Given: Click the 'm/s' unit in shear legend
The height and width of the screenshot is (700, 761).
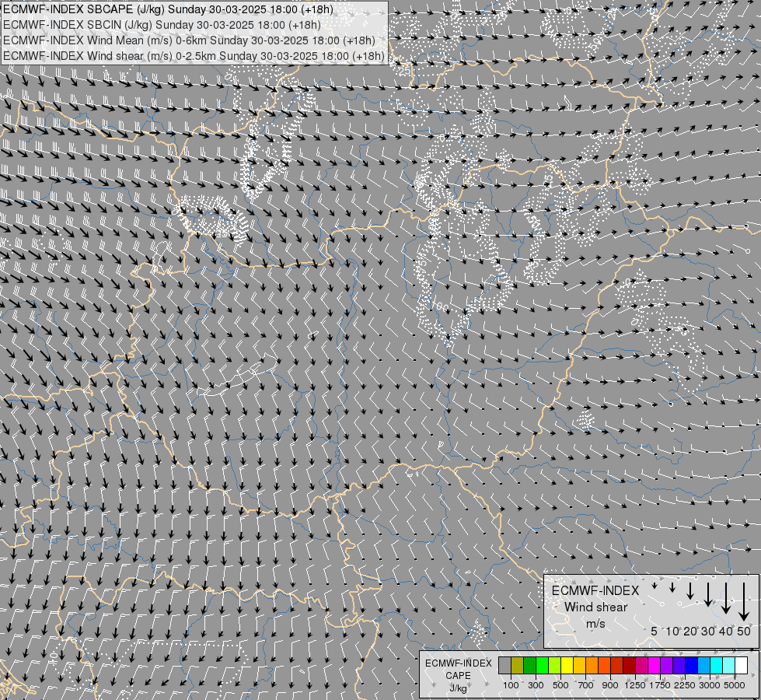Looking at the screenshot, I should point(595,623).
